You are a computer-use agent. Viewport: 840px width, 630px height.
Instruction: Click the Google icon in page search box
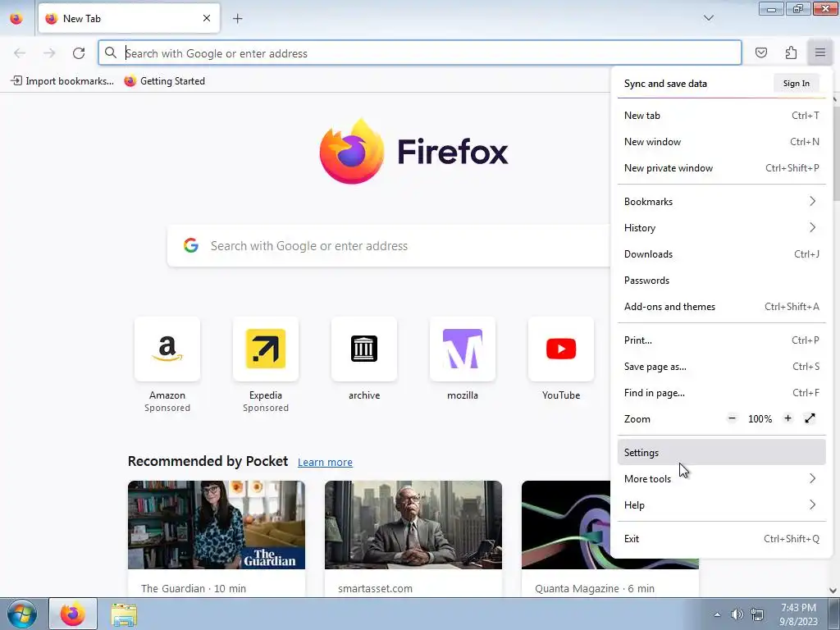(x=191, y=245)
